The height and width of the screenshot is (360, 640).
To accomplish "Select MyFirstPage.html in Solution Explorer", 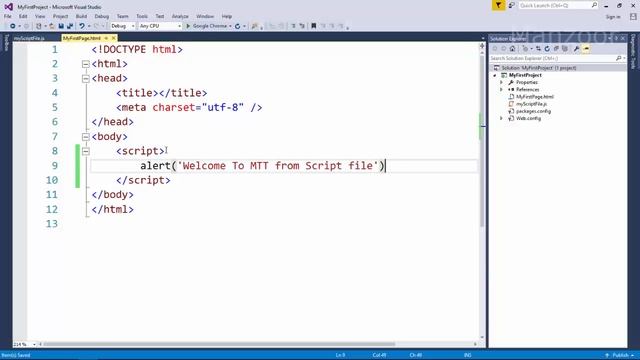I will (x=535, y=97).
